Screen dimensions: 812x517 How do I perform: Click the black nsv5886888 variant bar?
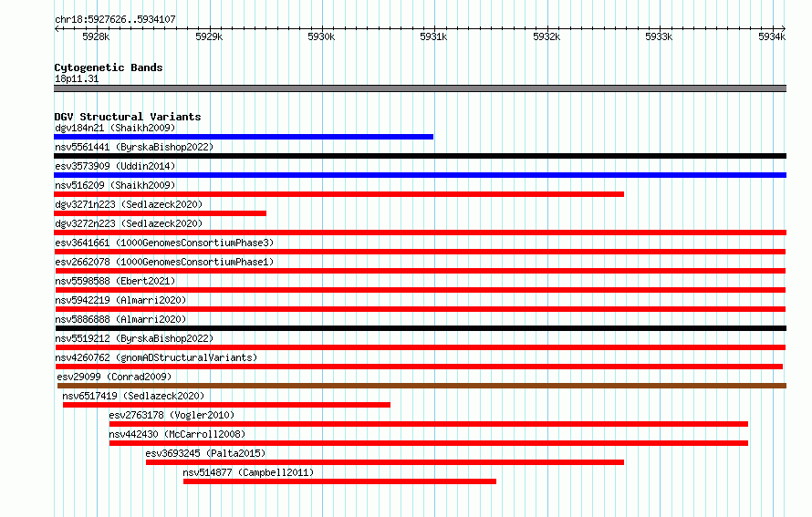click(x=421, y=328)
